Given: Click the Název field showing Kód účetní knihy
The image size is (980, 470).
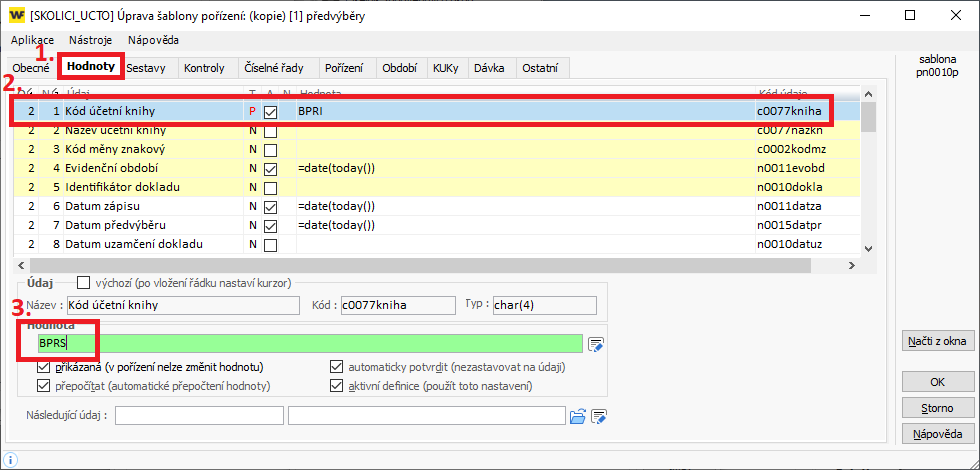Looking at the screenshot, I should 184,305.
